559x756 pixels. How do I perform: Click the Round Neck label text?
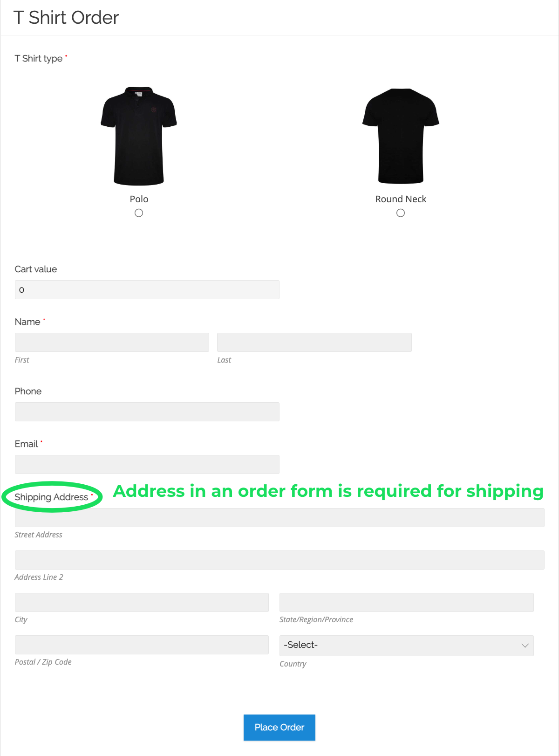(401, 199)
